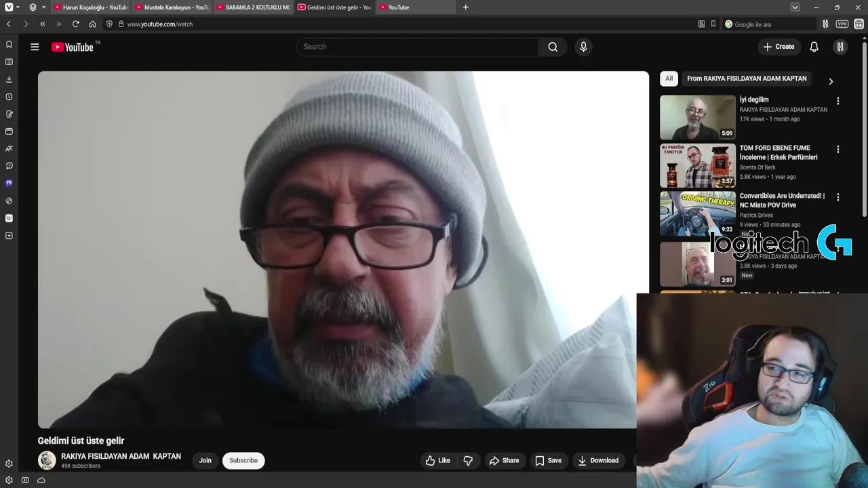Open TOM FORD EBENE FUME video thumbnail

(x=697, y=165)
